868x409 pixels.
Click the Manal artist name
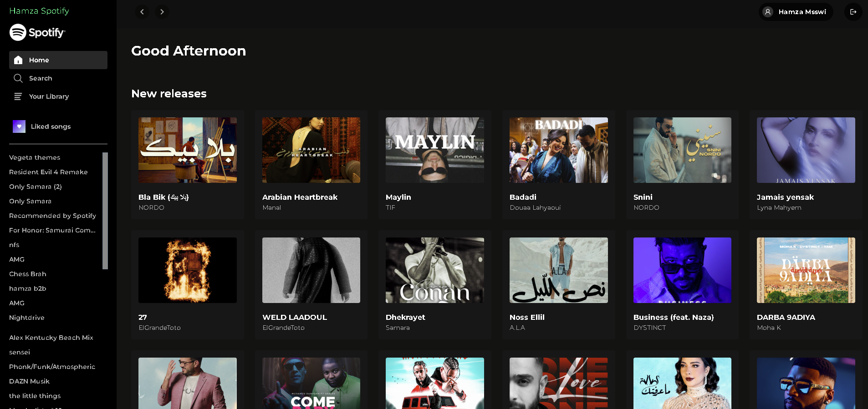[x=271, y=207]
